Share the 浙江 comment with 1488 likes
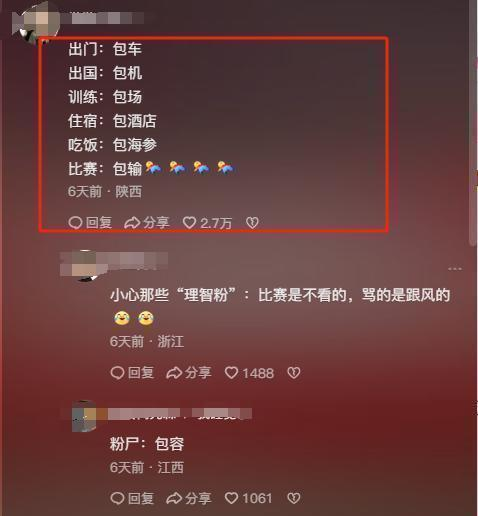The height and width of the screenshot is (516, 478). 189,373
